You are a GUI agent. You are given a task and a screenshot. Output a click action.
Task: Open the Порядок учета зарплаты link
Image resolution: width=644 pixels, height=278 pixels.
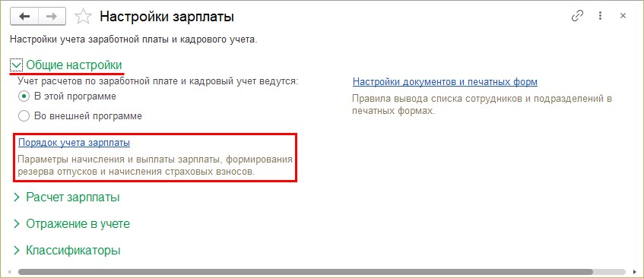point(74,143)
